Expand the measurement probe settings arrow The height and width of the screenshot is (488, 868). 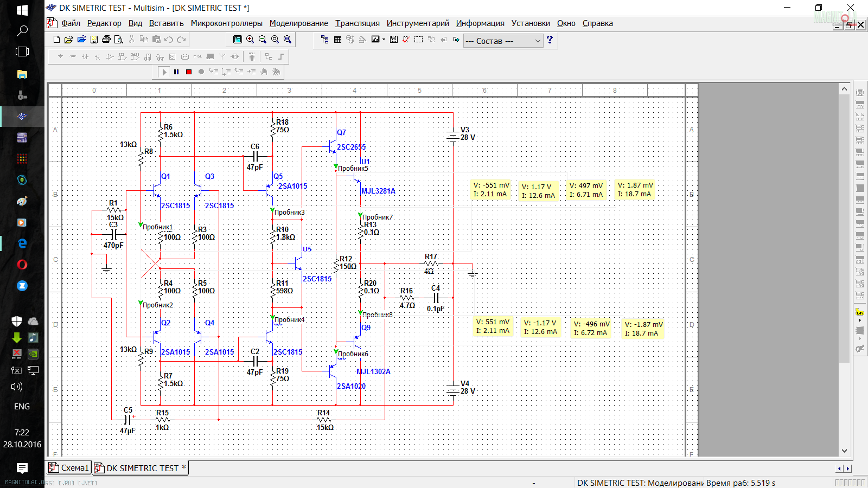tap(860, 320)
